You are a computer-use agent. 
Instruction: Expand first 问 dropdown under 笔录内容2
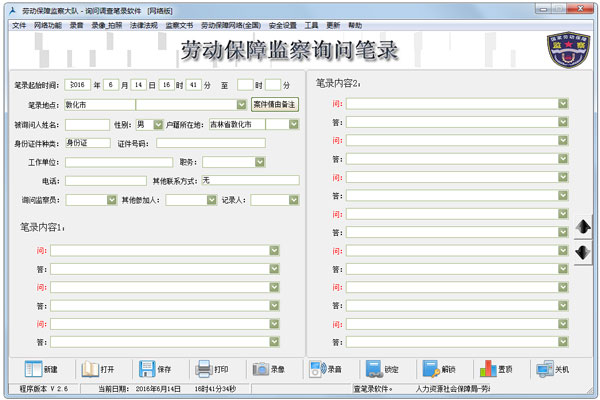(563, 103)
